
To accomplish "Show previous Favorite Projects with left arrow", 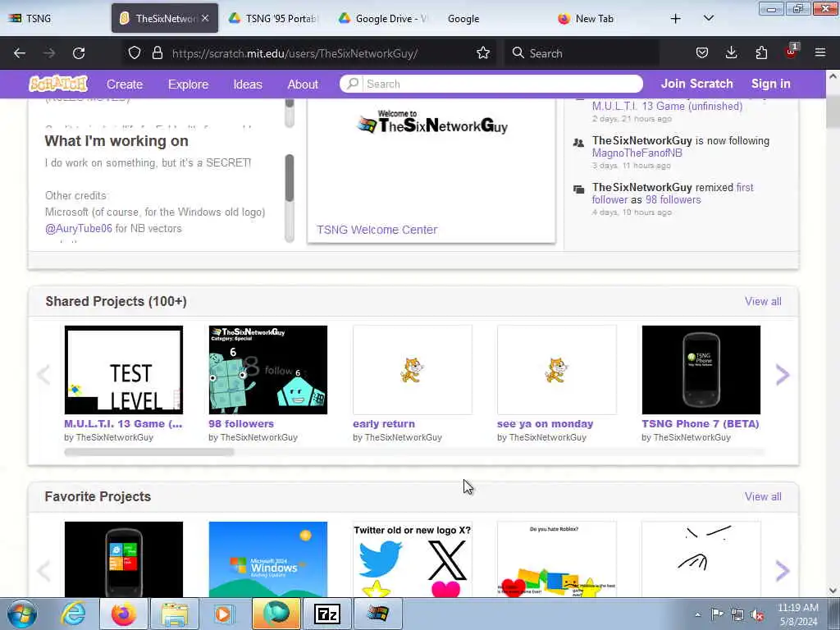I will point(44,571).
